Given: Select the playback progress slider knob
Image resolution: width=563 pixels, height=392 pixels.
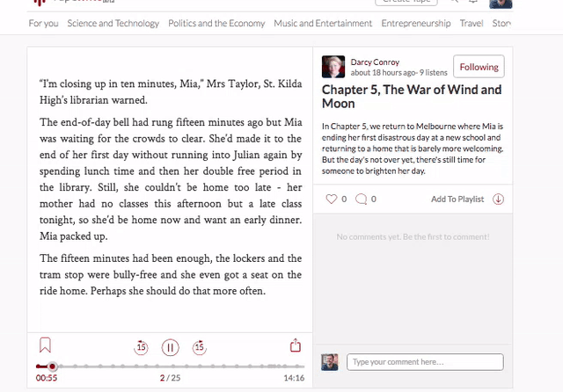Looking at the screenshot, I should coord(53,367).
